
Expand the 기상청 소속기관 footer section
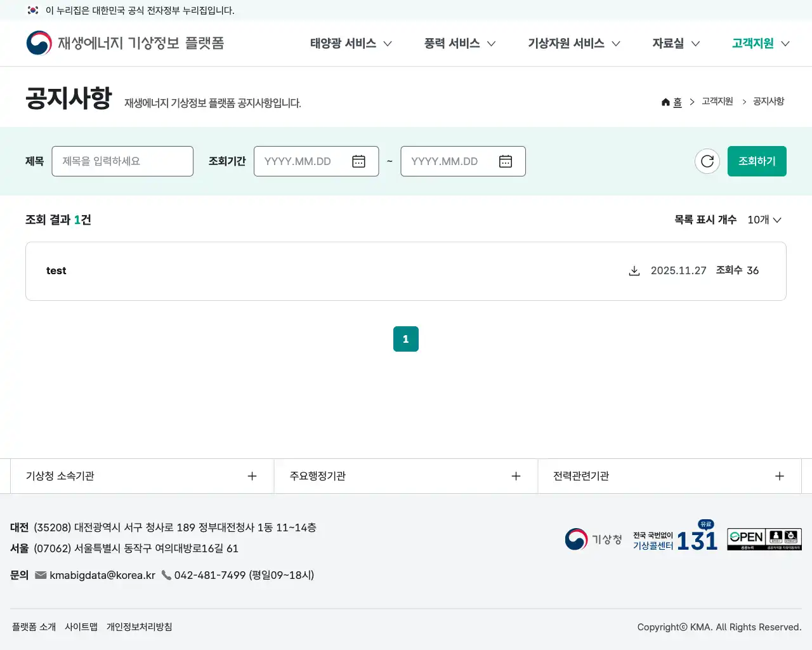(x=252, y=475)
